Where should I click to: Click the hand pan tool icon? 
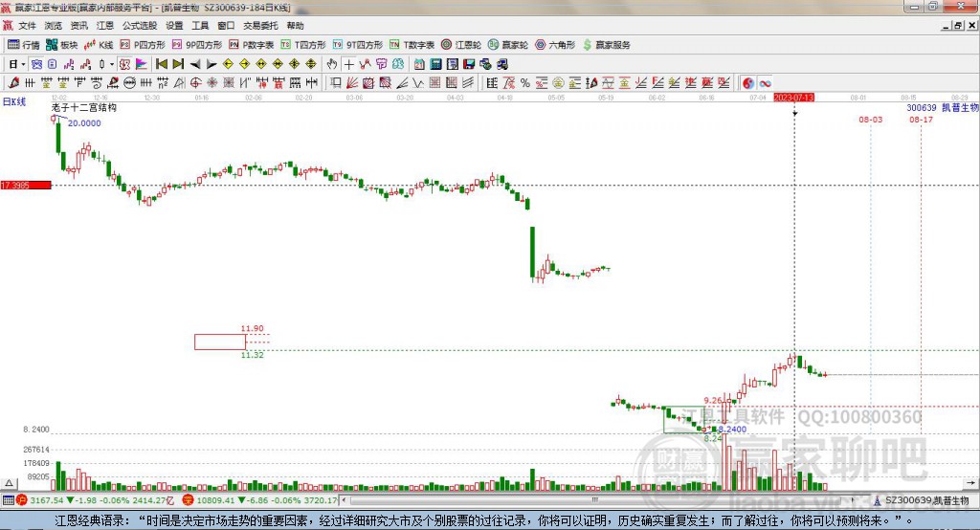tap(332, 64)
